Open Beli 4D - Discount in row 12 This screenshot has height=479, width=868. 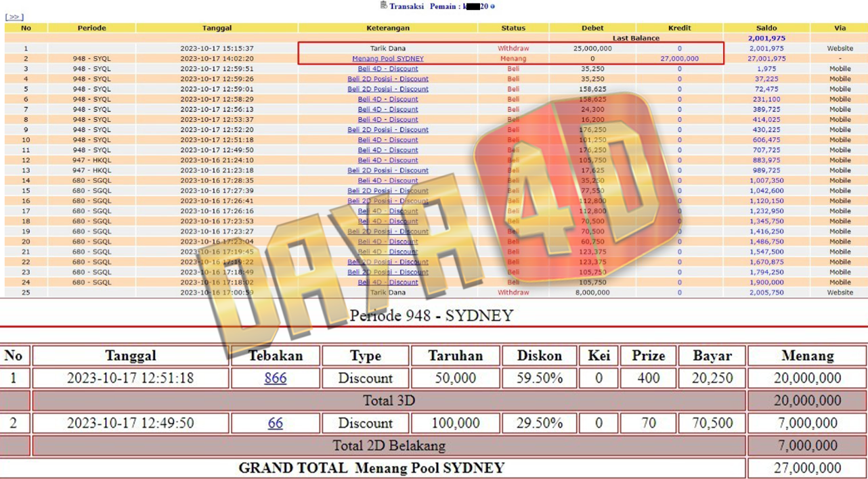(387, 160)
